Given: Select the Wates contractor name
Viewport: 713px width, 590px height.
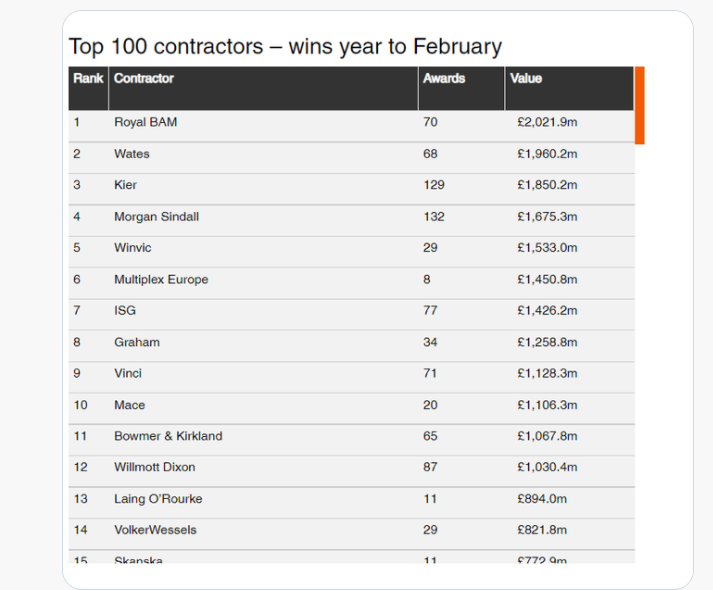Looking at the screenshot, I should pyautogui.click(x=132, y=154).
